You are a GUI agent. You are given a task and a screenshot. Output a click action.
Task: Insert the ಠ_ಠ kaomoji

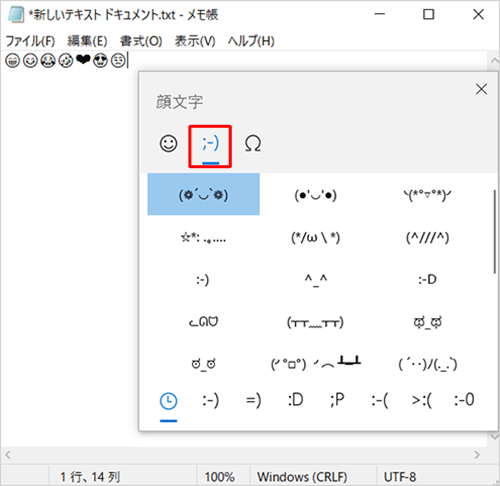(204, 363)
